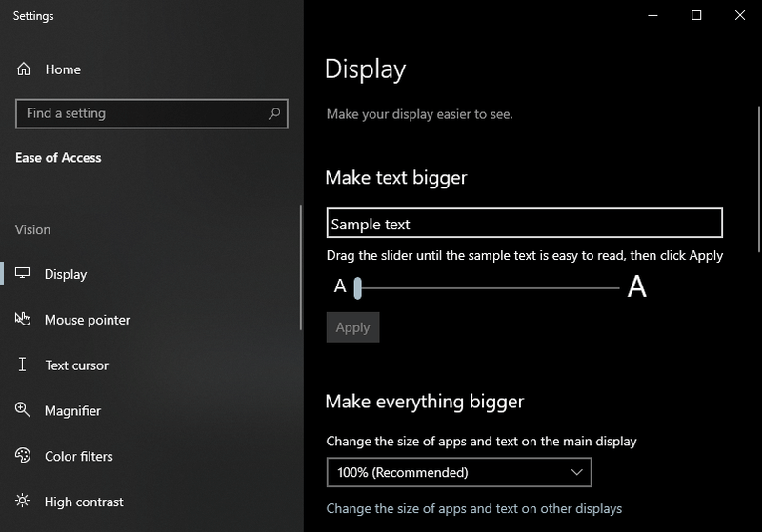Click the High contrast sun icon
The height and width of the screenshot is (532, 762).
point(22,501)
